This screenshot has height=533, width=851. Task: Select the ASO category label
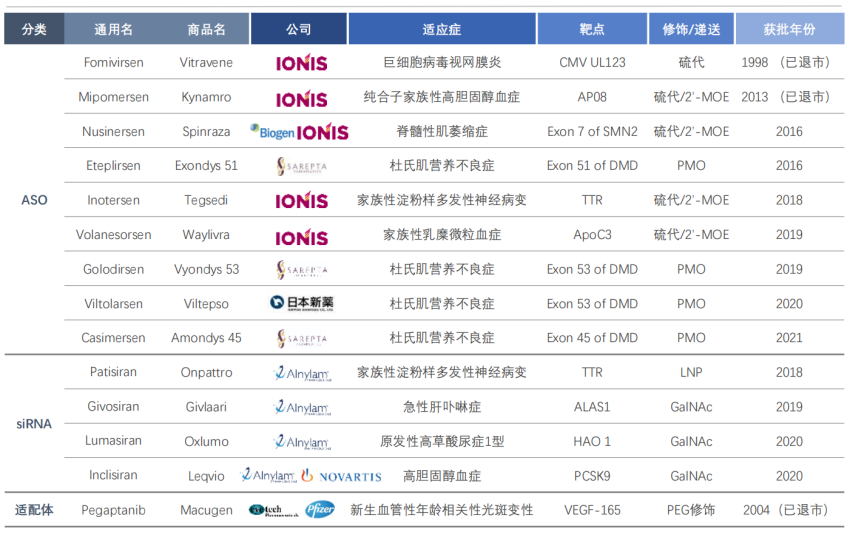click(x=34, y=200)
